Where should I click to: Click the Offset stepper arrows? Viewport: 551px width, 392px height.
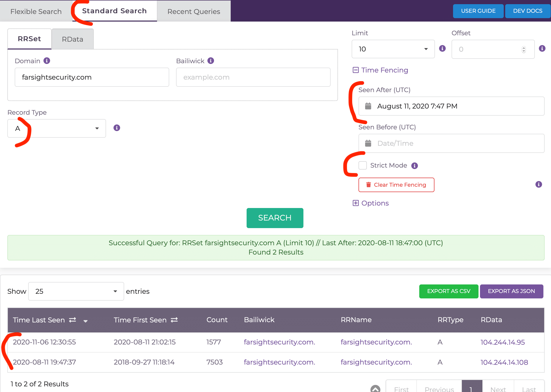(x=524, y=49)
